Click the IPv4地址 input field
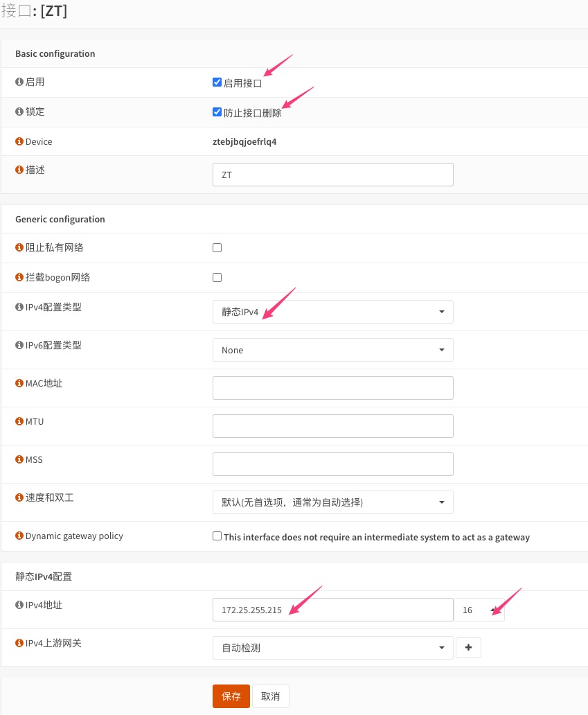588x715 pixels. point(332,610)
